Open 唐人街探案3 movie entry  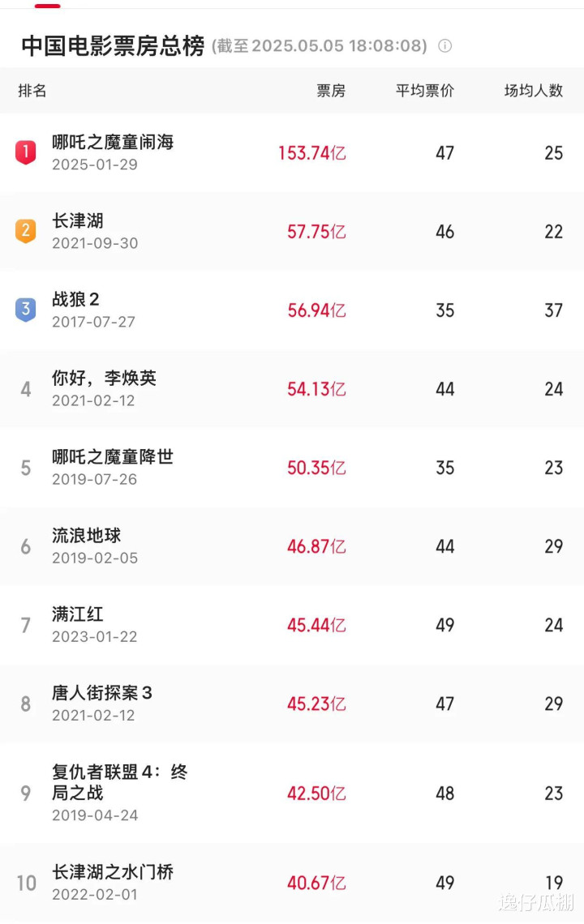pos(292,704)
